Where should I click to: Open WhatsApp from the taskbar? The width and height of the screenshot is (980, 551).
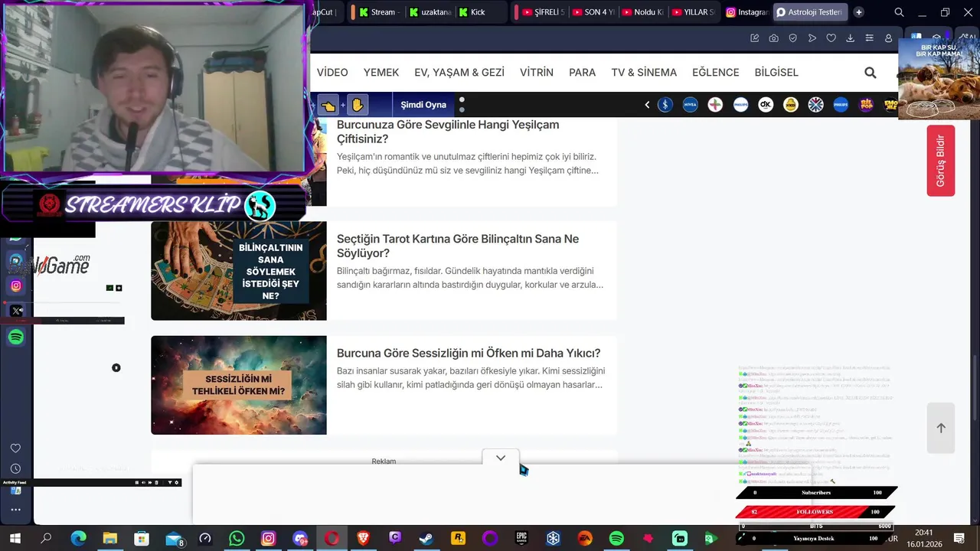237,539
